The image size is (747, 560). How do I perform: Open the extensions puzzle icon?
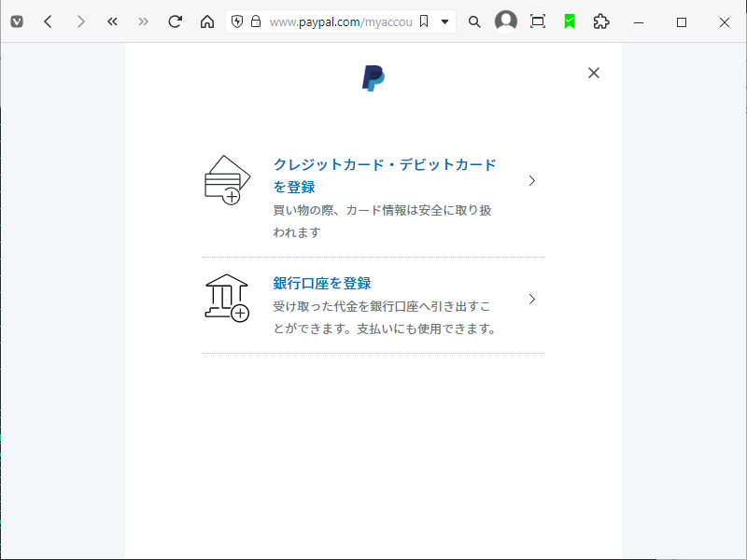pos(601,21)
